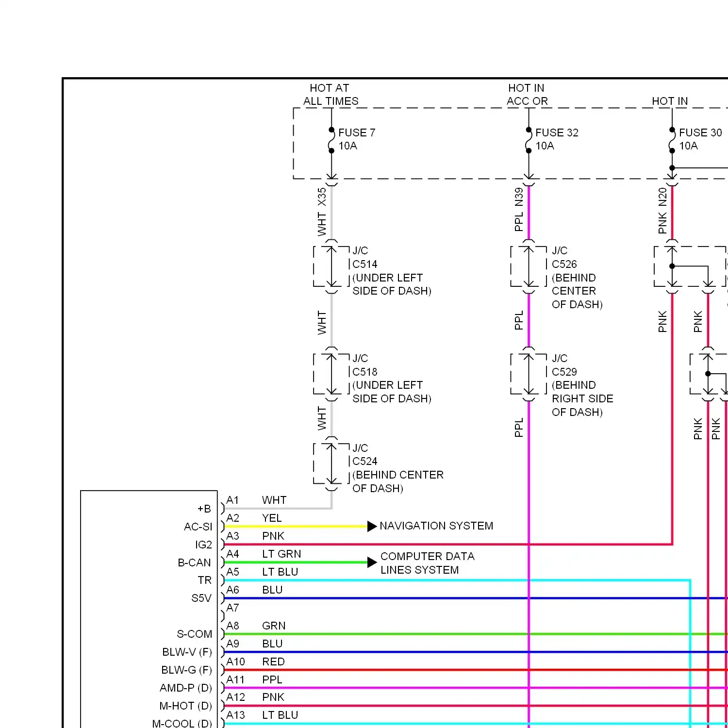728x728 pixels.
Task: Click the B-CAN terminal name
Action: click(x=194, y=563)
